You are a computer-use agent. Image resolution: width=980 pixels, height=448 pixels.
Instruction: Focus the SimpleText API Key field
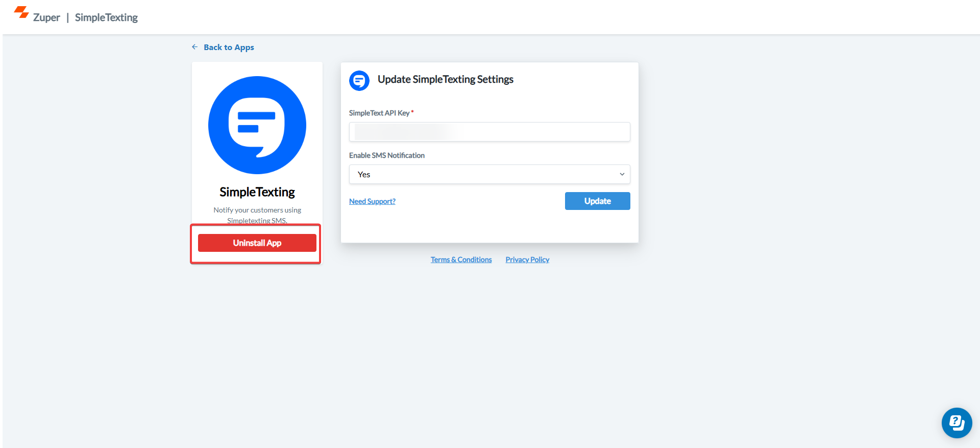[489, 132]
